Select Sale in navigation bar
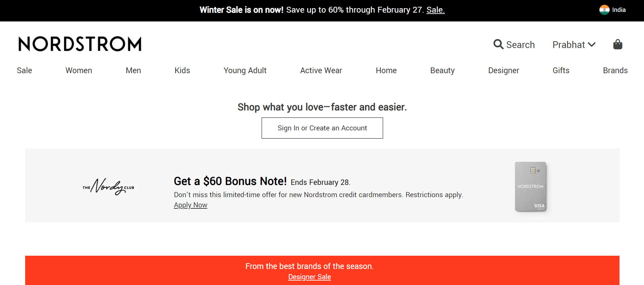The height and width of the screenshot is (285, 644). point(24,70)
